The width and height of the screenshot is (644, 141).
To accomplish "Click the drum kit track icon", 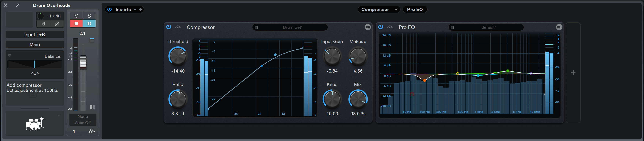I will (x=35, y=124).
